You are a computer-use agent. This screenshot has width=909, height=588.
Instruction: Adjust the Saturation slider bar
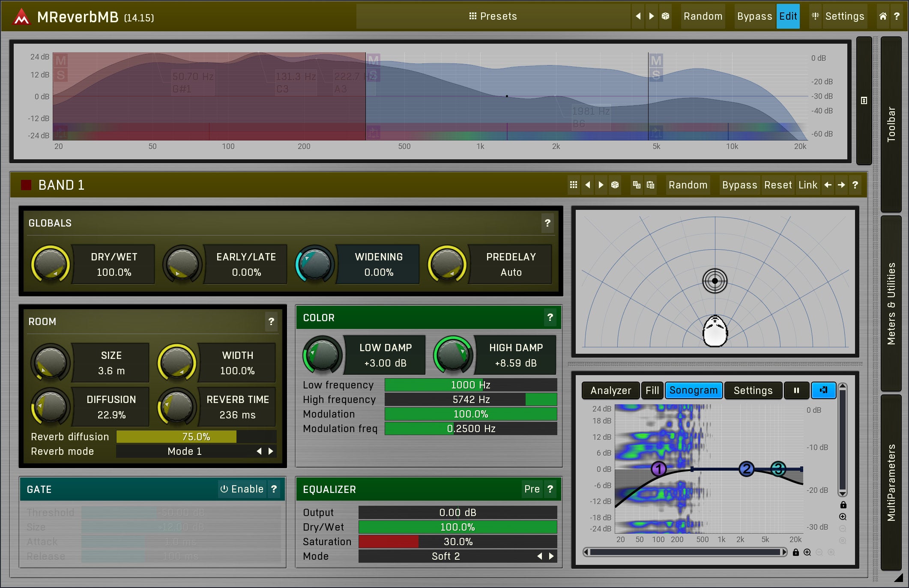[457, 542]
